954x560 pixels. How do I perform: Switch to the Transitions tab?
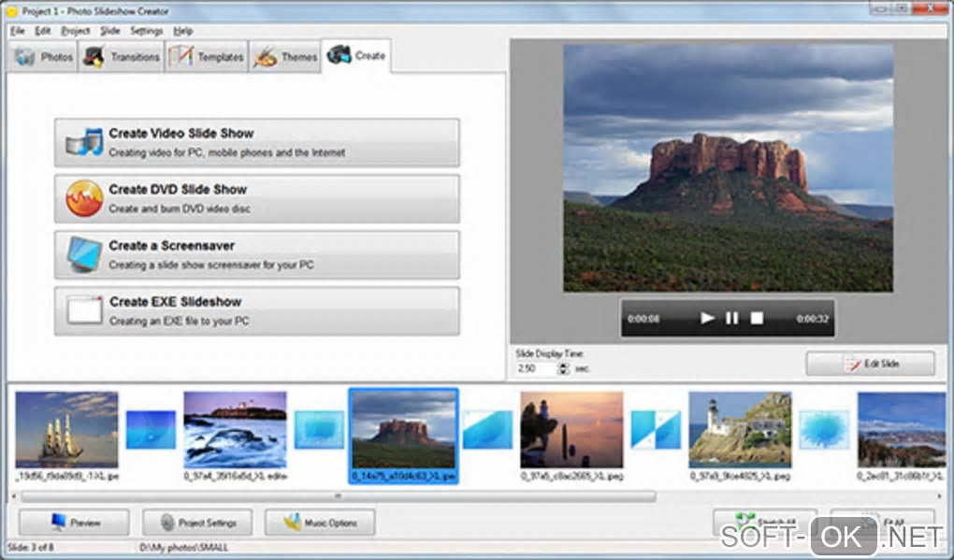121,57
